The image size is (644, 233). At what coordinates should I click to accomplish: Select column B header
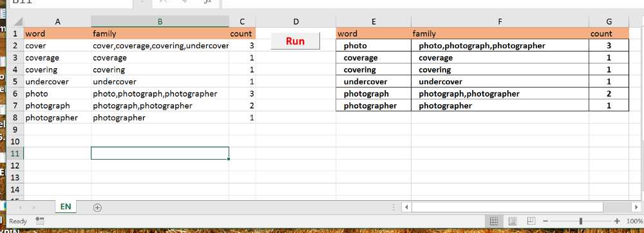pos(160,22)
